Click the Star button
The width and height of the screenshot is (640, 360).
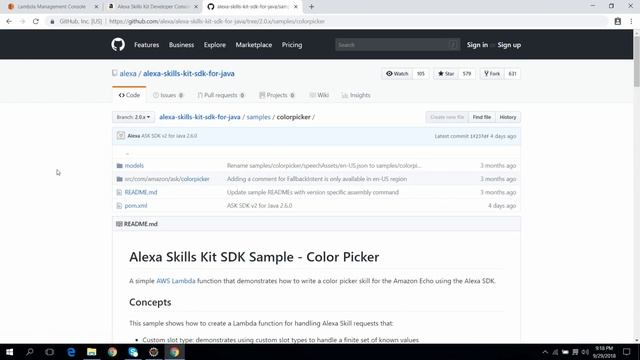[x=446, y=73]
